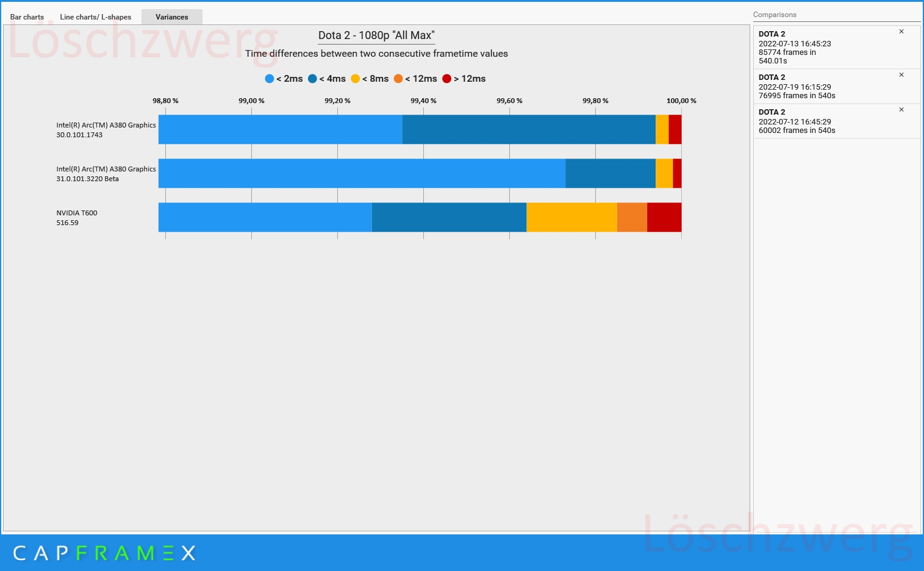Viewport: 924px width, 571px height.
Task: Select the DOTA 2 2022-07-12 16:45:29 record
Action: coord(837,121)
